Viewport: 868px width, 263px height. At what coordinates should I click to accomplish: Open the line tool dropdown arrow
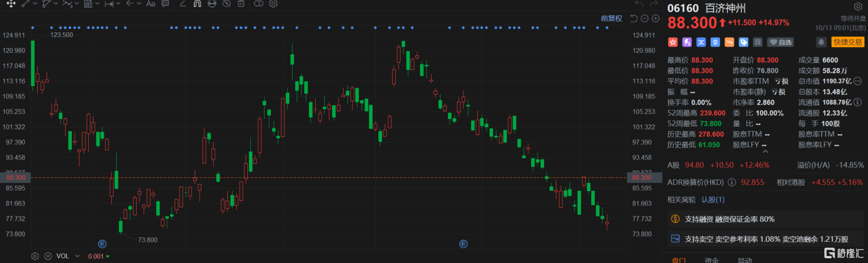(35, 4)
